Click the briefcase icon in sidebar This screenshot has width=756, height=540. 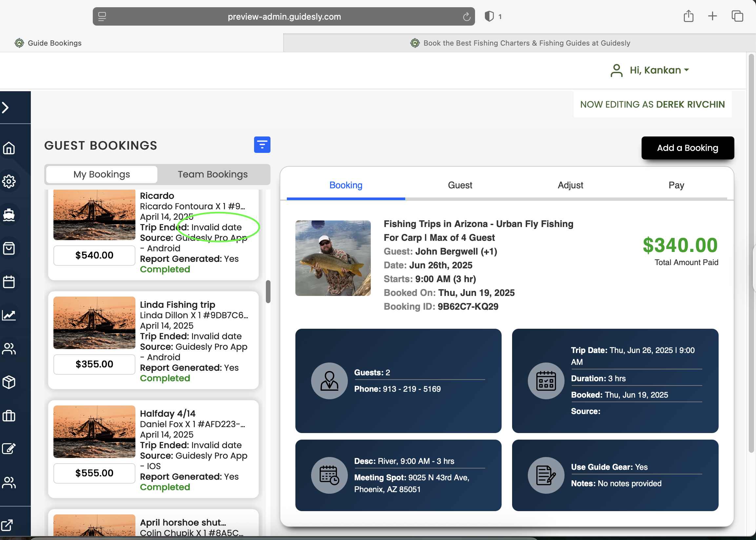coord(9,416)
